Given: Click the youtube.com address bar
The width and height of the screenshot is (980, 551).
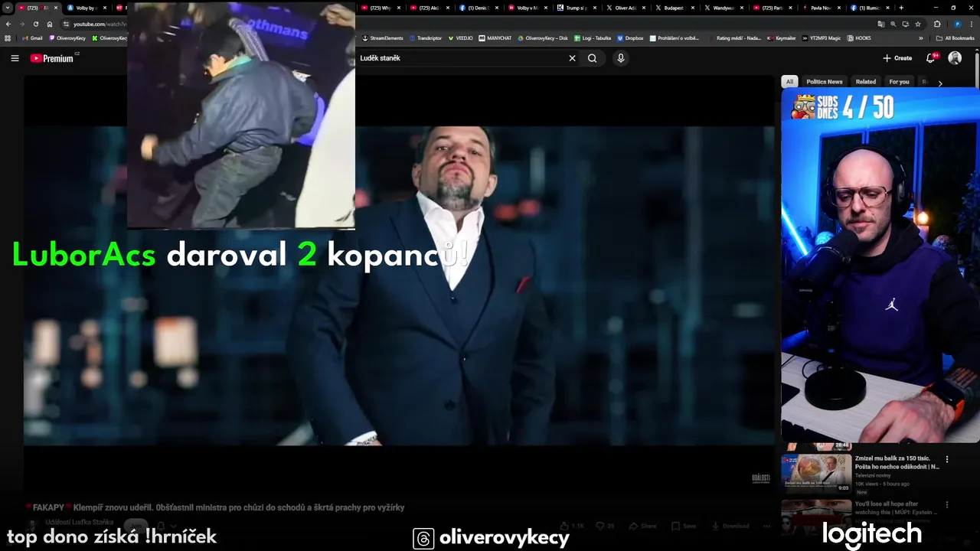Looking at the screenshot, I should (100, 24).
